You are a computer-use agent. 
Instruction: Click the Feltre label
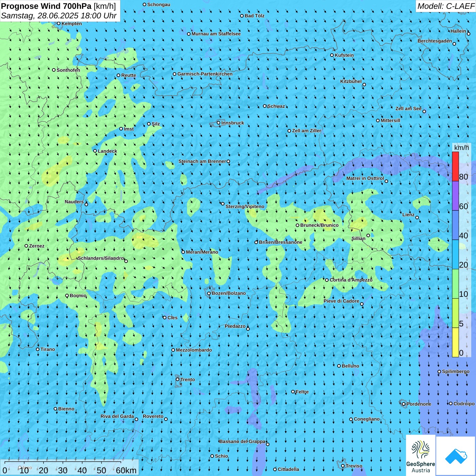pos(302,392)
